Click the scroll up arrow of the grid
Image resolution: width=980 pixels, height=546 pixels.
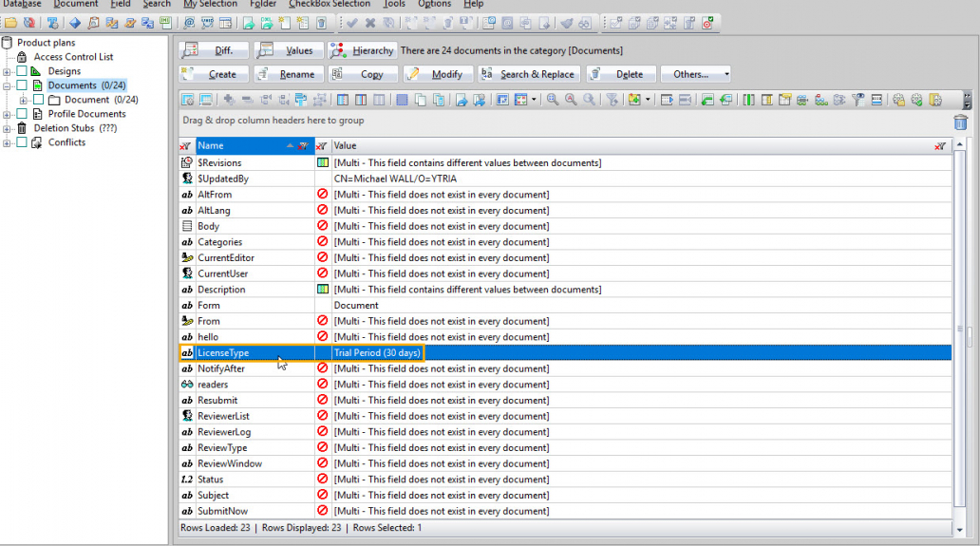[x=960, y=145]
